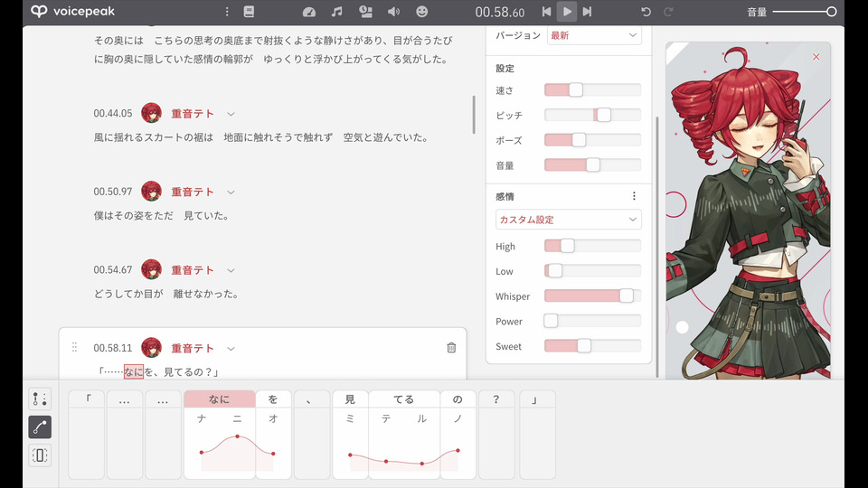
Task: Click the text 僕はその姿をただ 見ていた。
Action: (162, 216)
